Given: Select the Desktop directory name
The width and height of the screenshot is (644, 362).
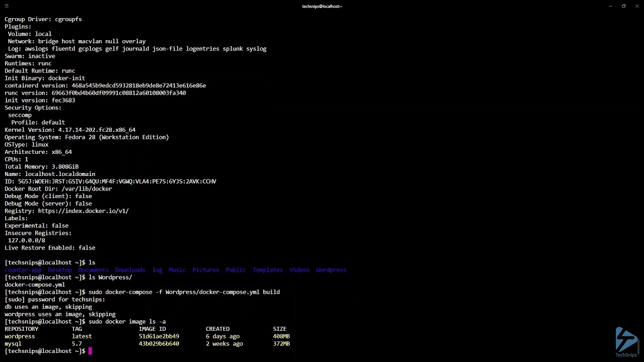Looking at the screenshot, I should pos(60,270).
